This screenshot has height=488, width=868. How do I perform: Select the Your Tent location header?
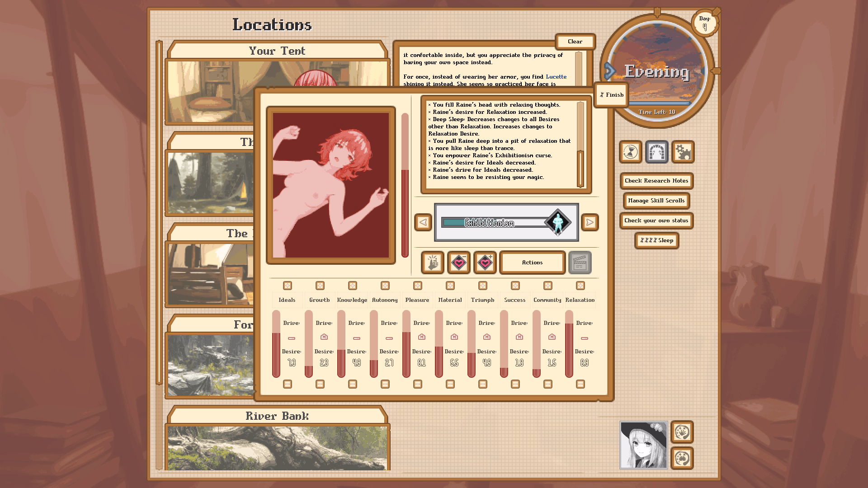pyautogui.click(x=276, y=51)
